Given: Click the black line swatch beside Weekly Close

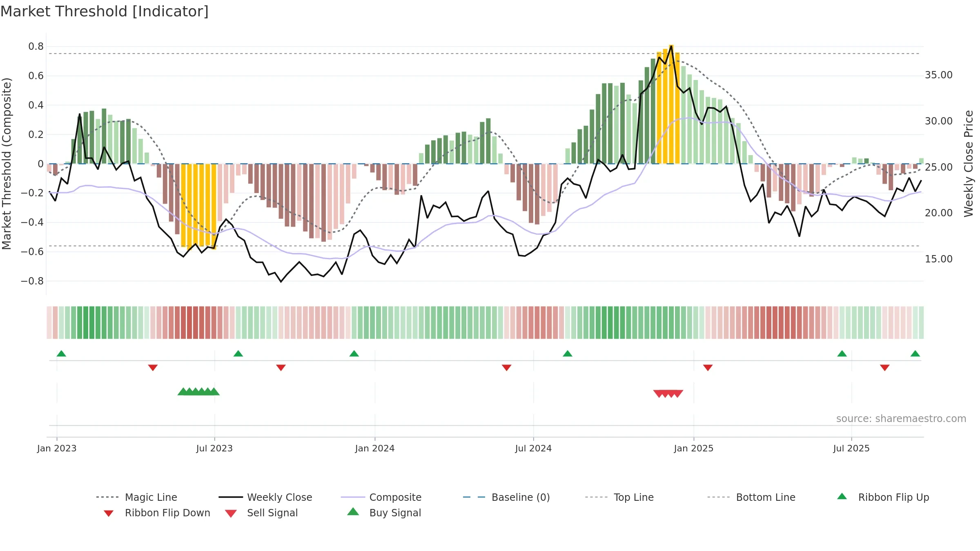Looking at the screenshot, I should 231,497.
